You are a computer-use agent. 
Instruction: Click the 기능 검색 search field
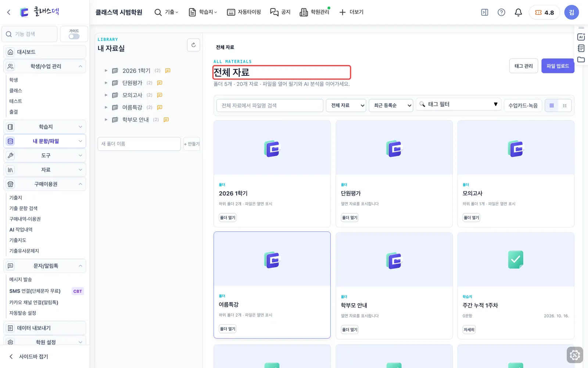click(29, 34)
